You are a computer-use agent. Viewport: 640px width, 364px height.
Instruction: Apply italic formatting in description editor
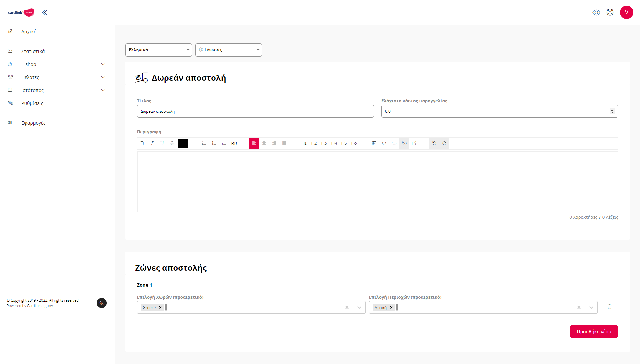[152, 143]
